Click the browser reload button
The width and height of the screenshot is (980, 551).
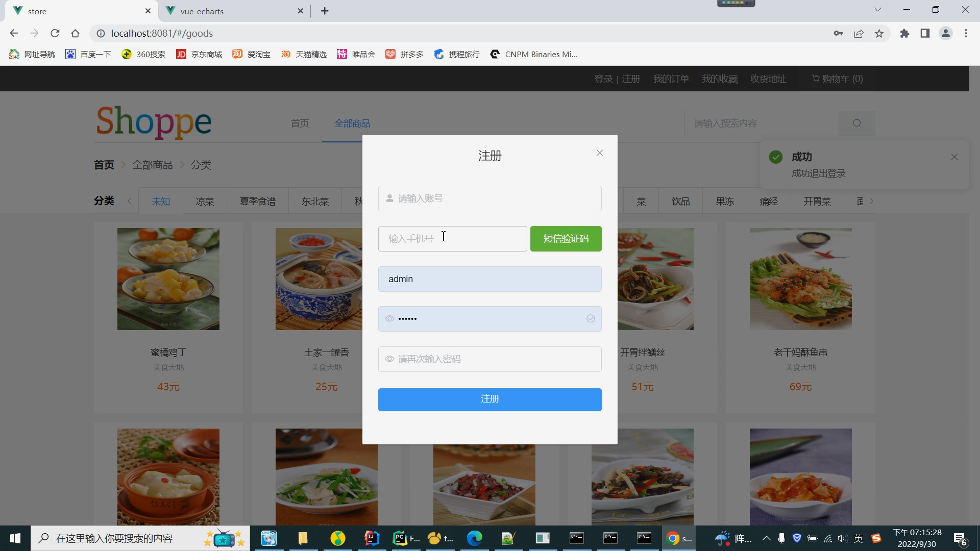55,34
